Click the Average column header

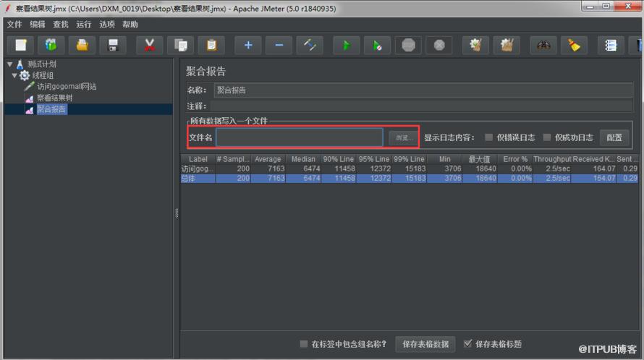point(268,159)
